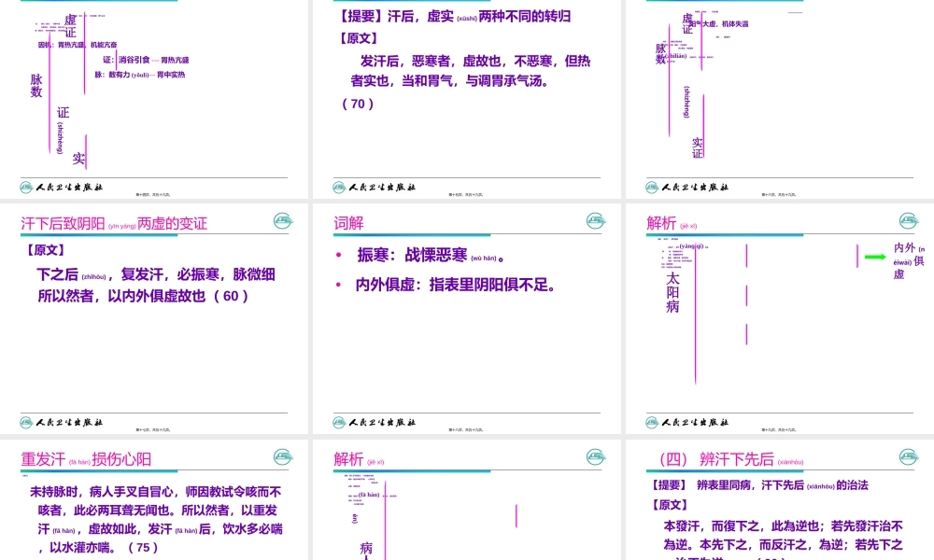934x560 pixels.
Task: Click the emblem icon on the 重发汗 slide
Action: point(282,457)
